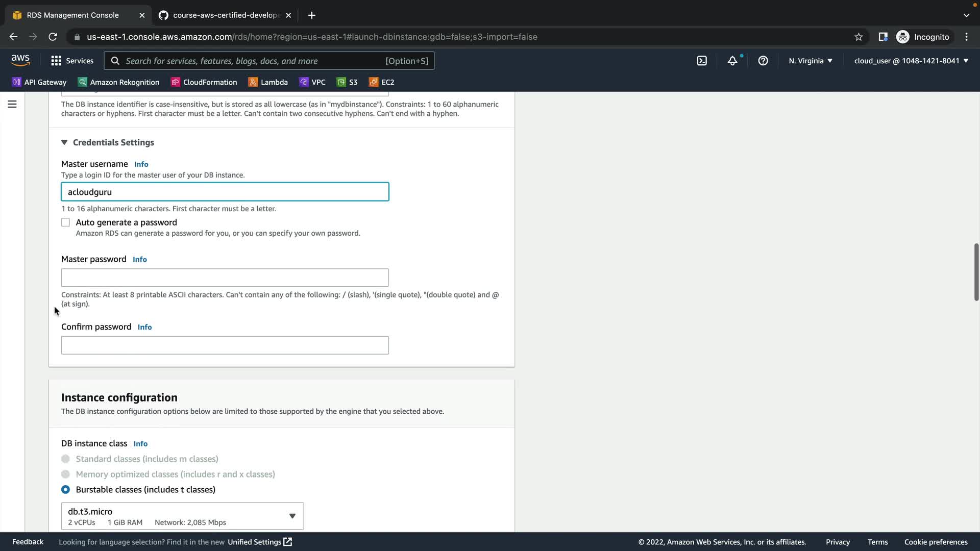
Task: Open the S3 service shortcut
Action: pyautogui.click(x=347, y=82)
